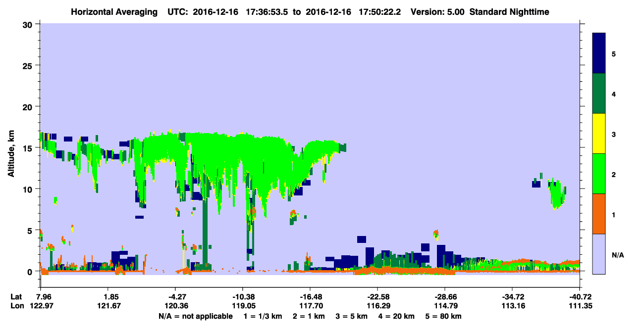Click the colorbar label '5'
The image size is (644, 330).
[614, 53]
